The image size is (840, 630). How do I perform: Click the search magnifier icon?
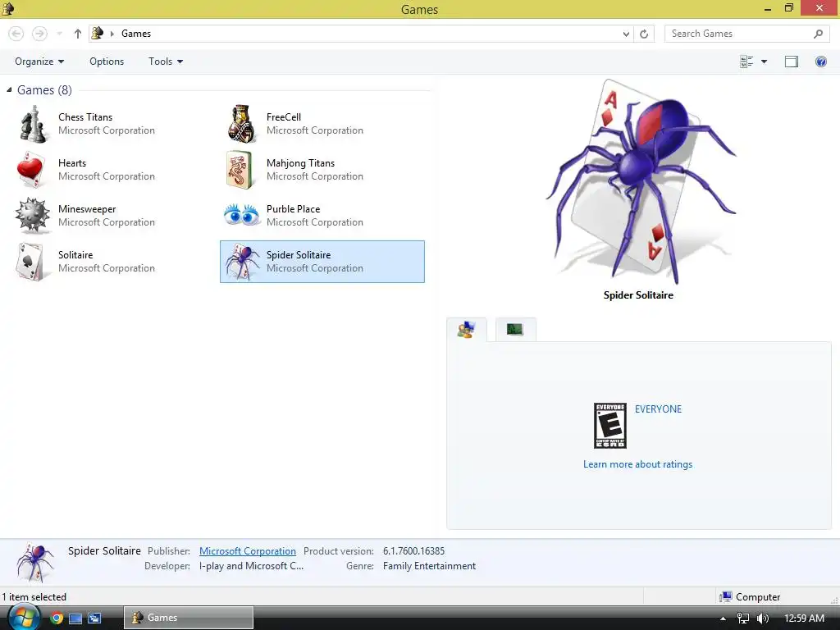pyautogui.click(x=818, y=34)
